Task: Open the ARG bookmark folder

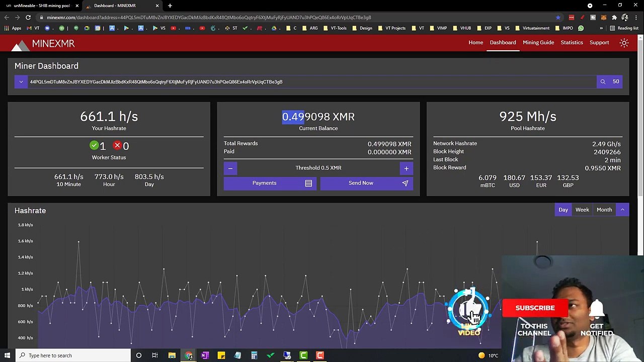Action: pyautogui.click(x=310, y=28)
